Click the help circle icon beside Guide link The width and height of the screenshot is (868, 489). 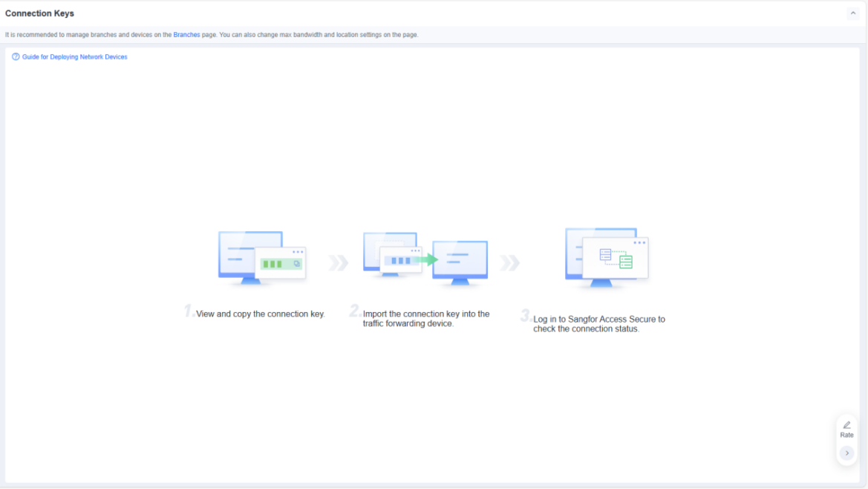point(16,57)
